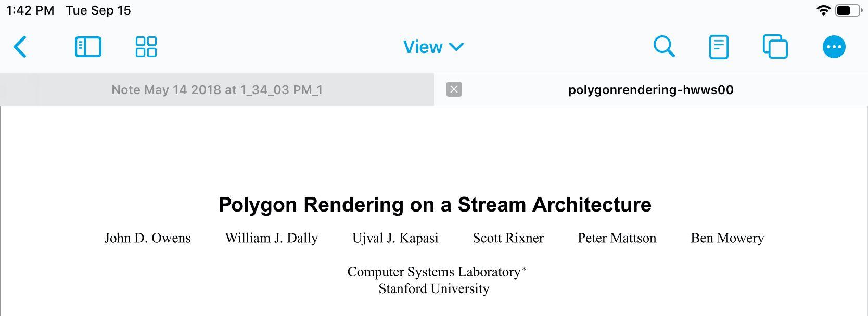
Task: Click the Stanford University text
Action: pyautogui.click(x=434, y=288)
